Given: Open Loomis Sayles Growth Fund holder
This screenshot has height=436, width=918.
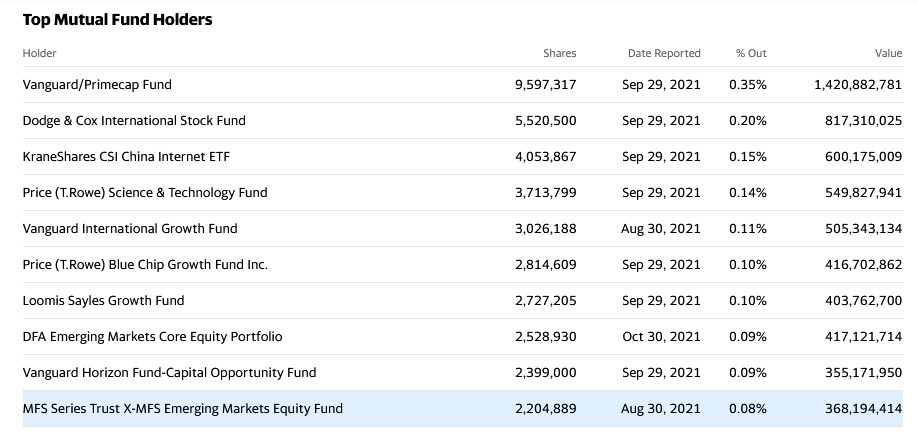Looking at the screenshot, I should click(x=104, y=301).
